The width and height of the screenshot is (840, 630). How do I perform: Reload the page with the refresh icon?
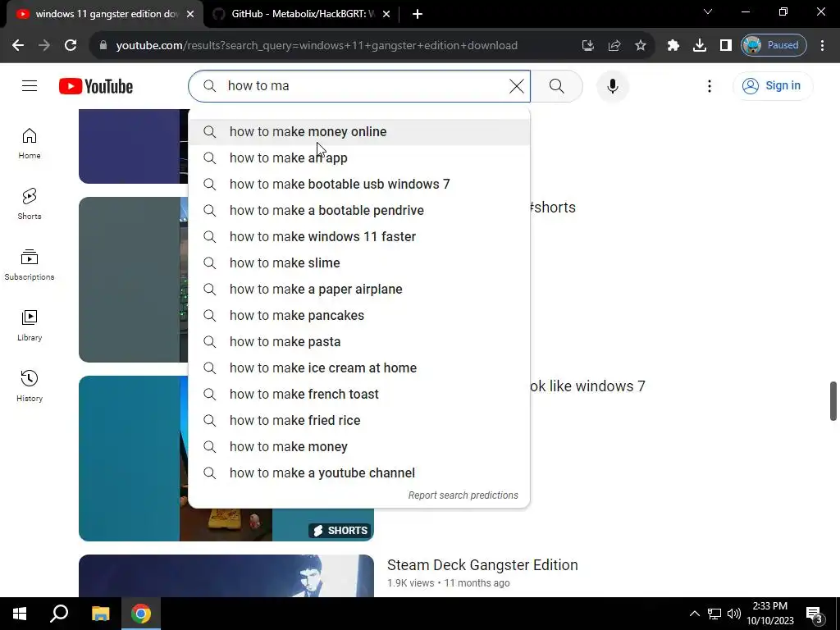click(x=71, y=46)
